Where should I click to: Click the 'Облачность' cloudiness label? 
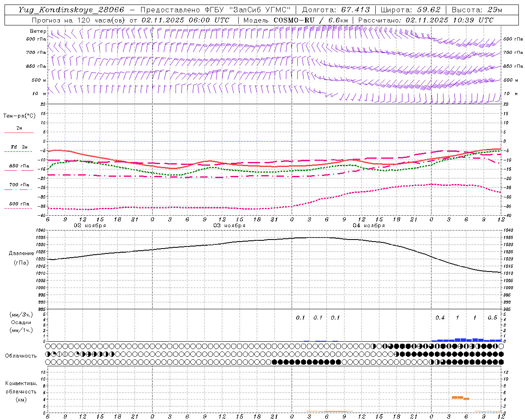pos(21,356)
